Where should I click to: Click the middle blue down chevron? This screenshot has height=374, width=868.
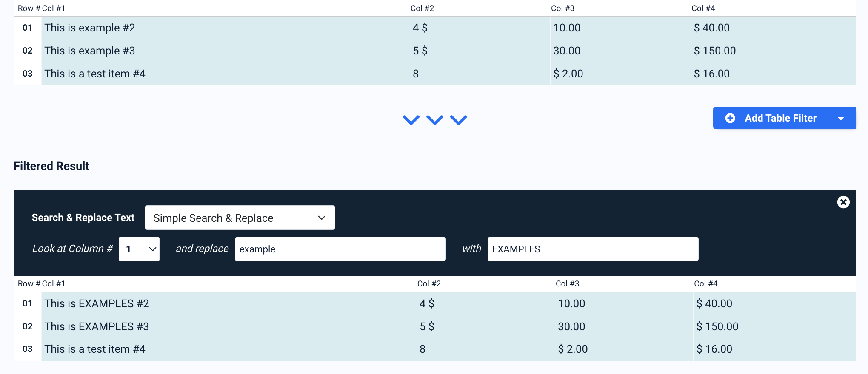click(435, 120)
